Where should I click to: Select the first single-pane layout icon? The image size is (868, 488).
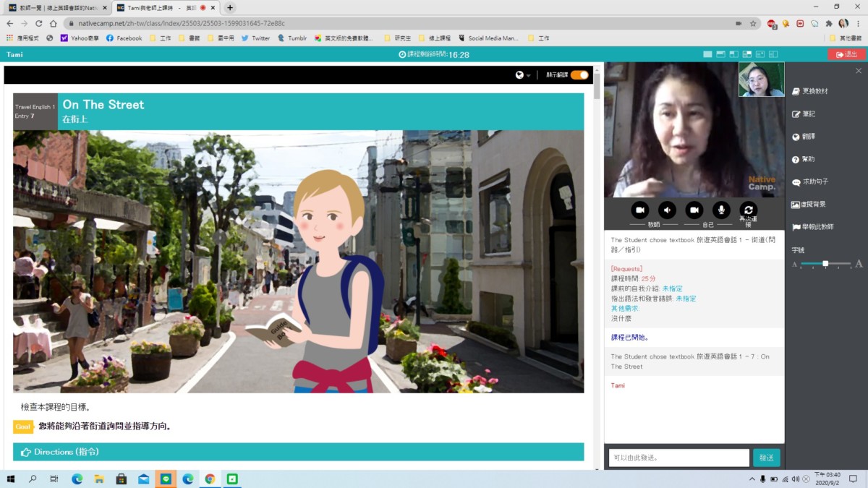click(x=707, y=54)
